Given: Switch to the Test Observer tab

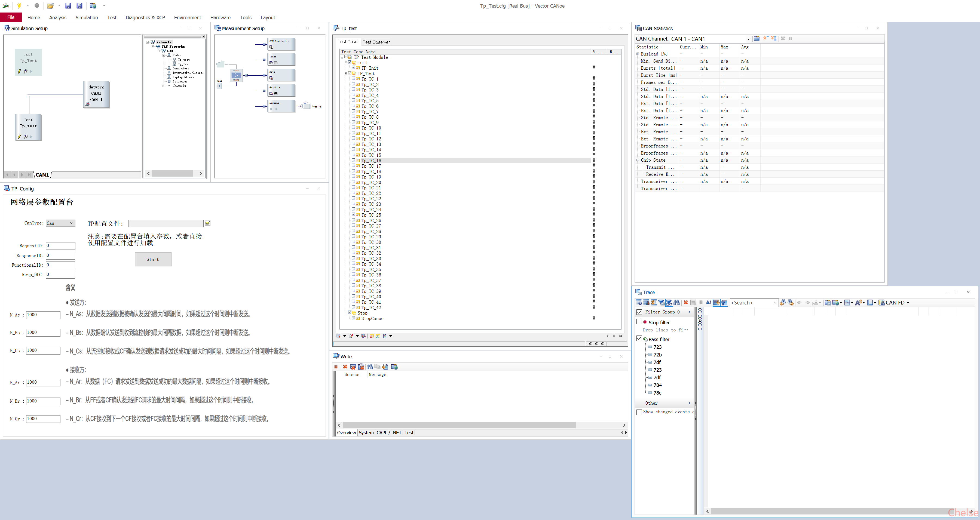Looking at the screenshot, I should click(376, 42).
